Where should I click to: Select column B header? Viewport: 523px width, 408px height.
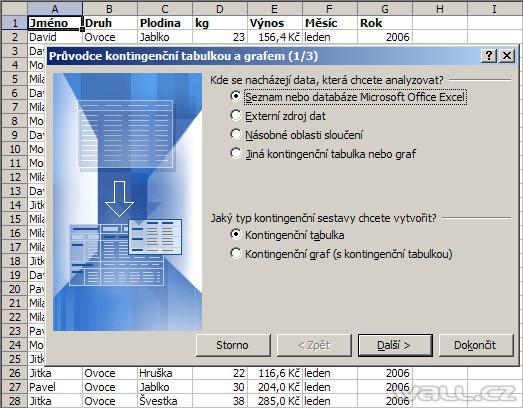[110, 9]
